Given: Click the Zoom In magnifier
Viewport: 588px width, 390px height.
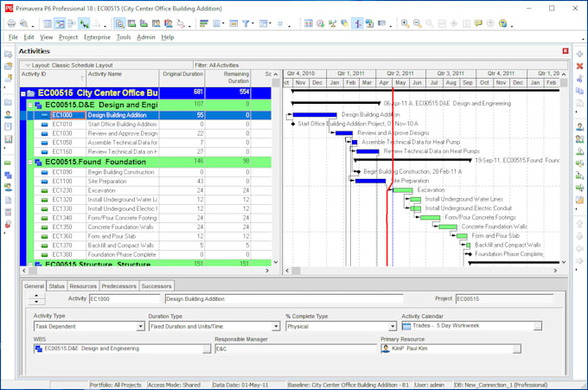Looking at the screenshot, I should tap(405, 23).
